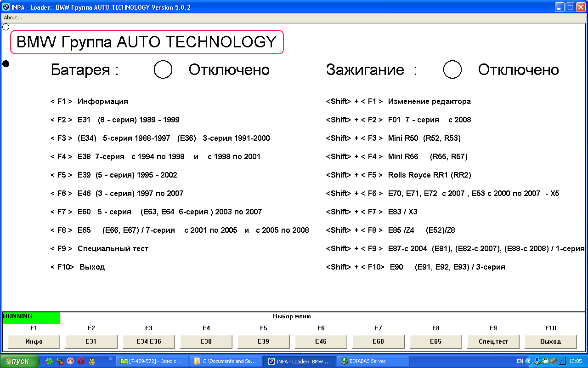Viewport: 588px width, 368px height.
Task: Click the EN language indicator
Action: (x=520, y=362)
